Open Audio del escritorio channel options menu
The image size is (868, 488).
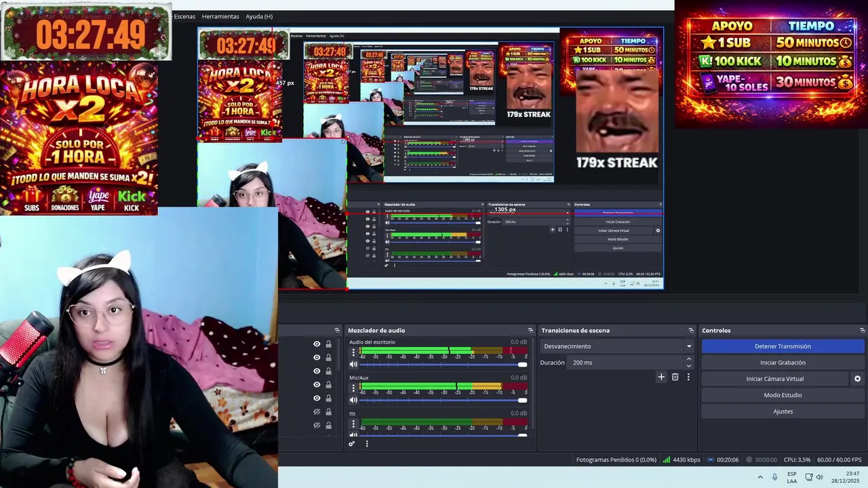point(353,352)
